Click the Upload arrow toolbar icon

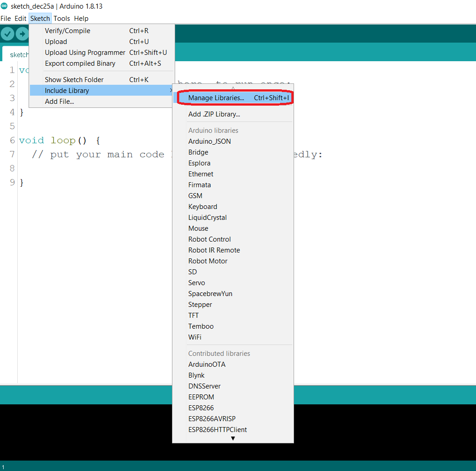click(x=22, y=34)
